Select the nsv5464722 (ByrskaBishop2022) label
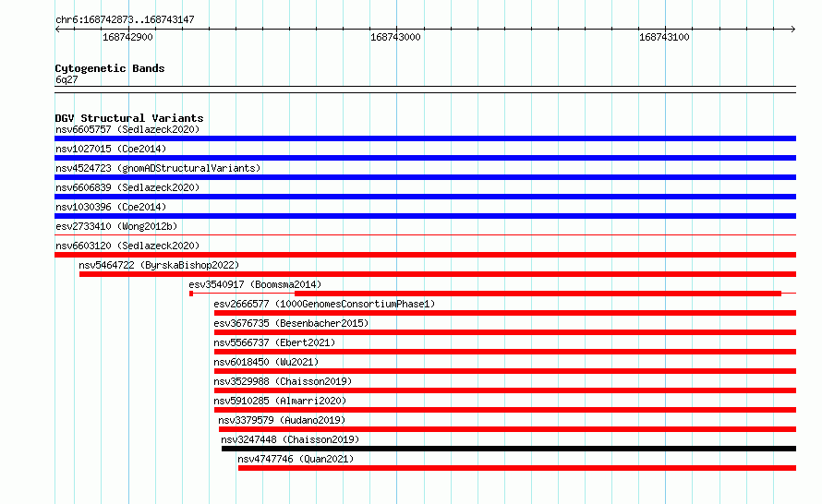Screen dimensions: 822x504 tap(159, 265)
